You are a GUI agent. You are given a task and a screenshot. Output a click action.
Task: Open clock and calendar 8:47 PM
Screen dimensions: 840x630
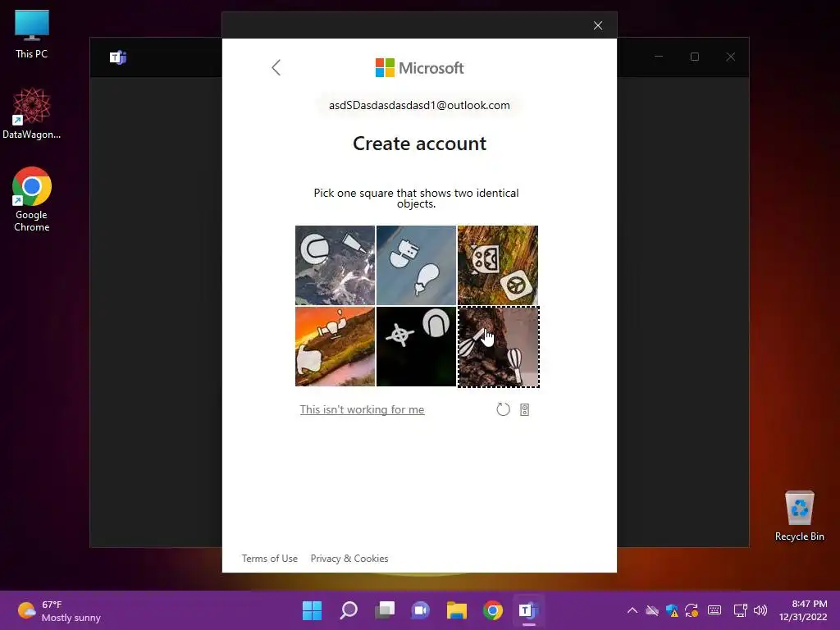click(803, 610)
